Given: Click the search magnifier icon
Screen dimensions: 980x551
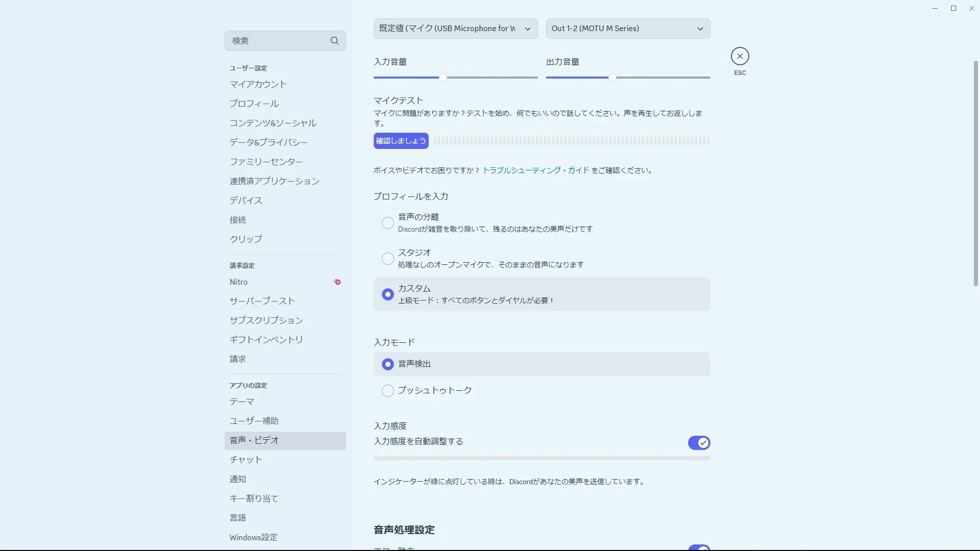Looking at the screenshot, I should coord(334,41).
